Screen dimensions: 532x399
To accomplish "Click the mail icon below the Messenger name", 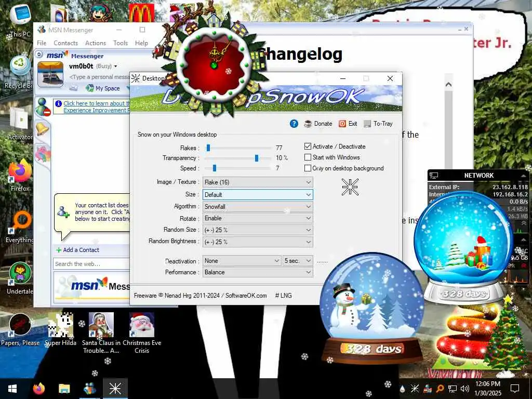I will (x=74, y=88).
